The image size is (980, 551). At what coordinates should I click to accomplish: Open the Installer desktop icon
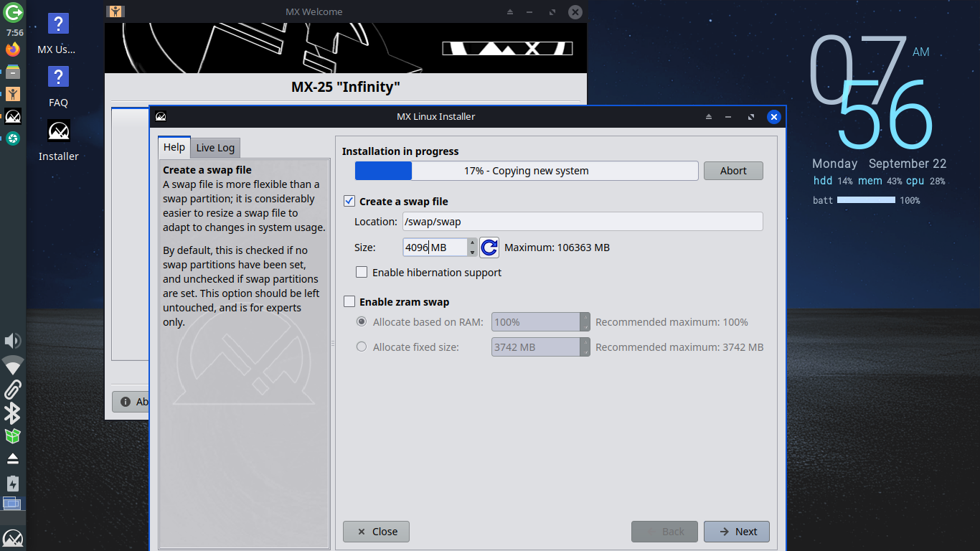(59, 140)
